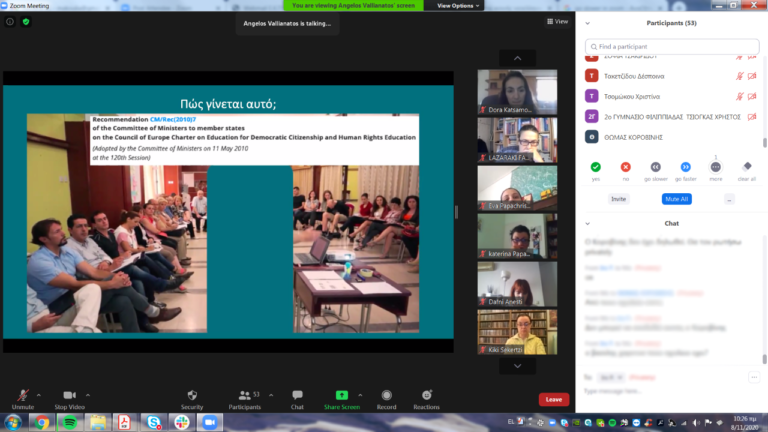This screenshot has height=432, width=768.
Task: Open the chat recipient dropdown
Action: point(611,377)
